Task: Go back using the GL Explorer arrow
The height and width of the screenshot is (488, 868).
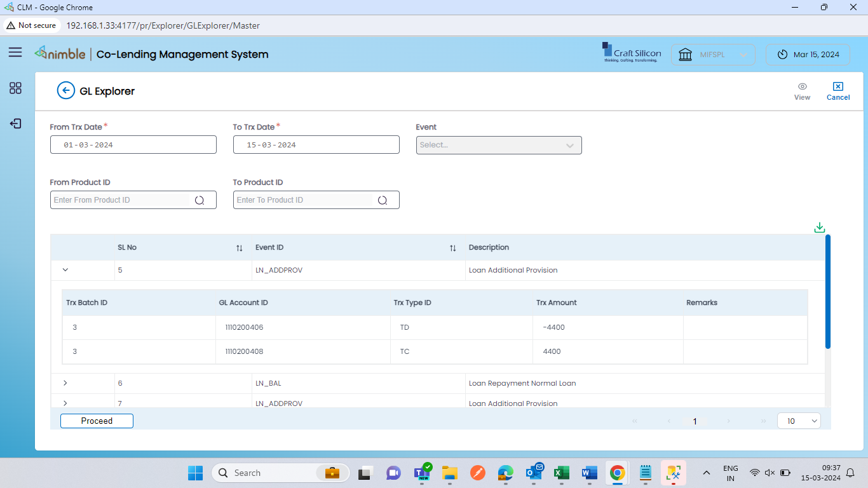Action: pyautogui.click(x=66, y=91)
